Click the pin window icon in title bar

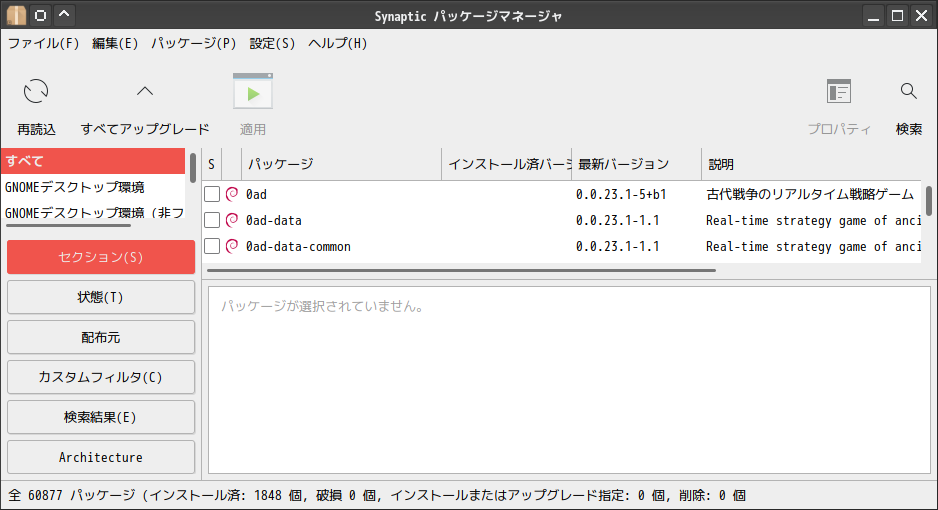[40, 15]
